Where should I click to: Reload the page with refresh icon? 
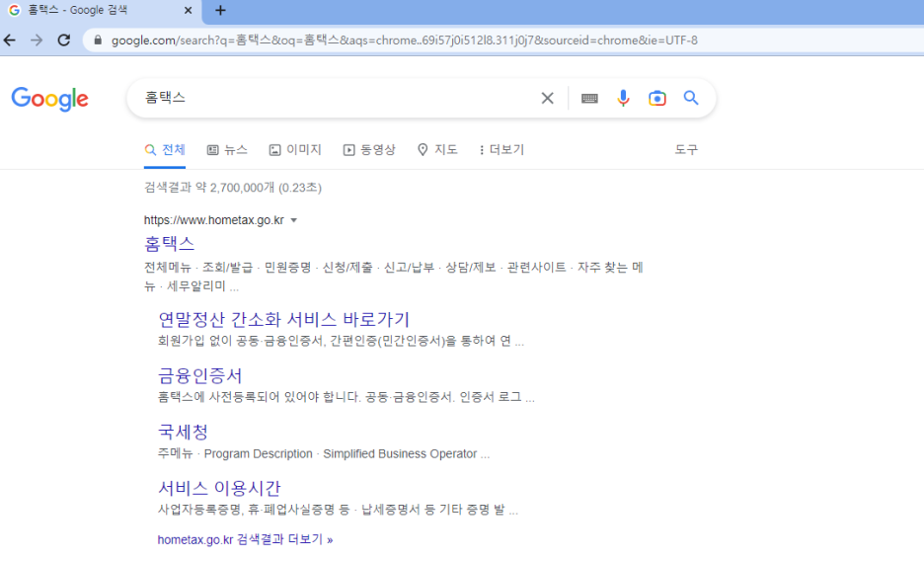tap(63, 40)
